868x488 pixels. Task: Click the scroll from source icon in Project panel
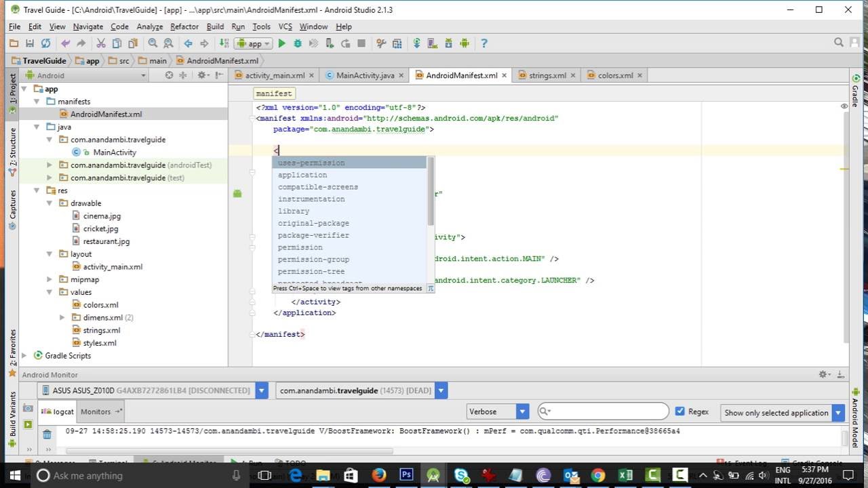coord(169,75)
